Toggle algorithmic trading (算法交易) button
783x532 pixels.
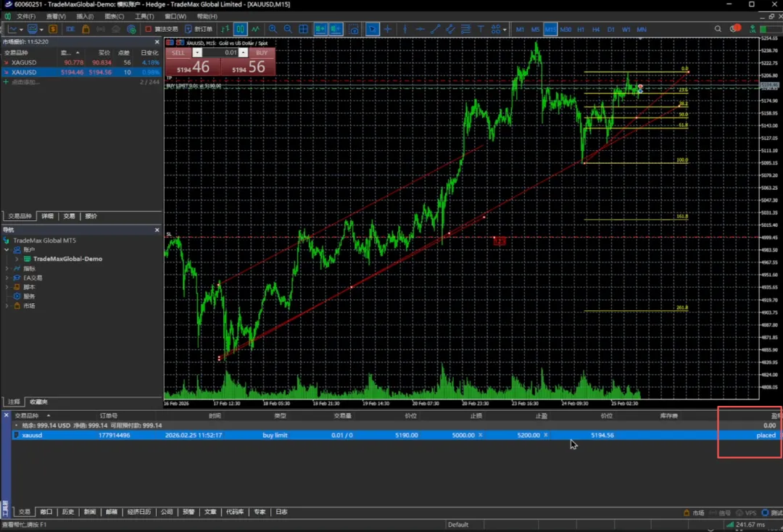point(161,30)
